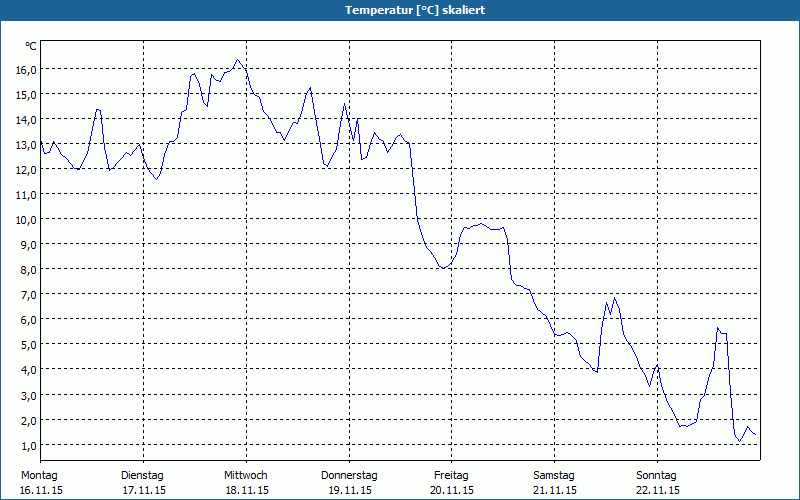Click the °C unit label on the axis
800x500 pixels.
click(31, 46)
